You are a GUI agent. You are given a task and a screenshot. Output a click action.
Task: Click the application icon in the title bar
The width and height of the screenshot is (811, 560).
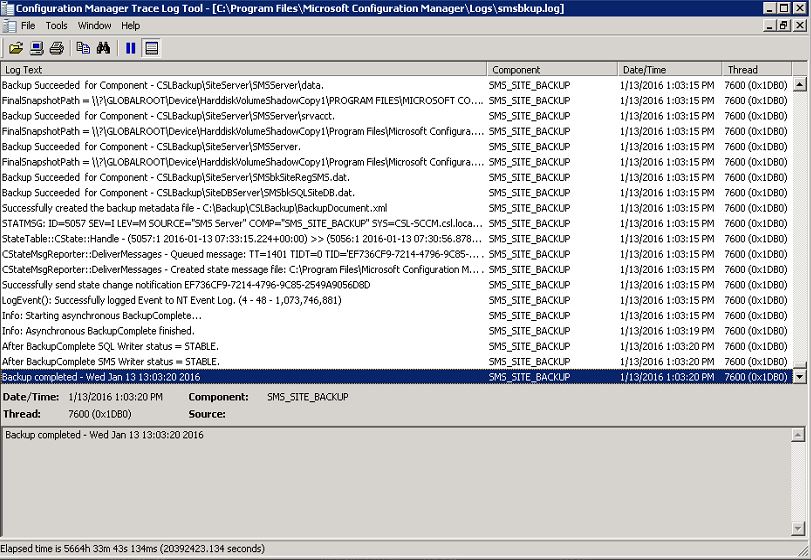pos(8,8)
